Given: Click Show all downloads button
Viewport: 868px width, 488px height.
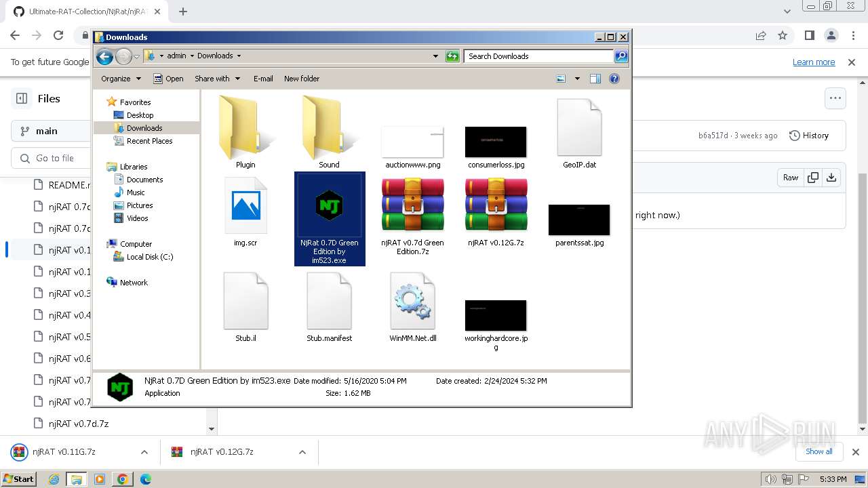Looking at the screenshot, I should pyautogui.click(x=819, y=451).
